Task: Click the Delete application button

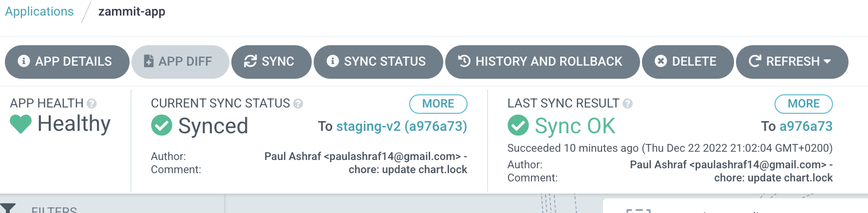Action: click(x=688, y=62)
